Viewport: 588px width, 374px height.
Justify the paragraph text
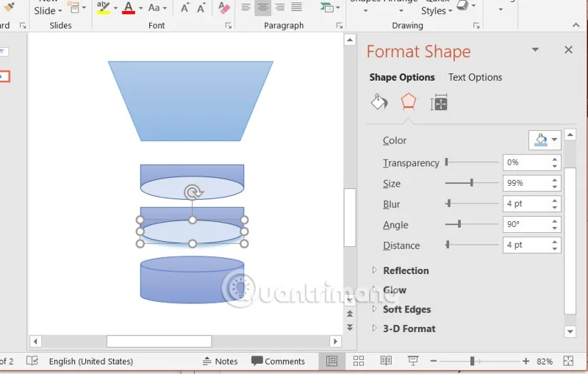(296, 7)
